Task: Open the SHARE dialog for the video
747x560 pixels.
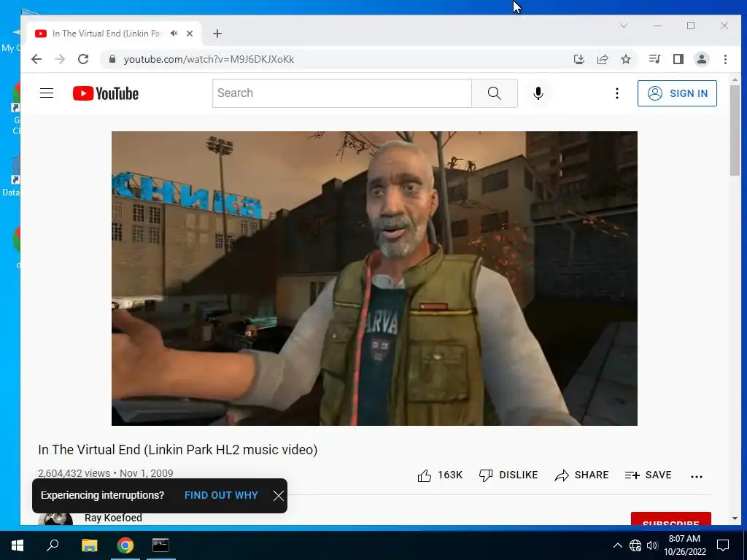Action: (581, 475)
